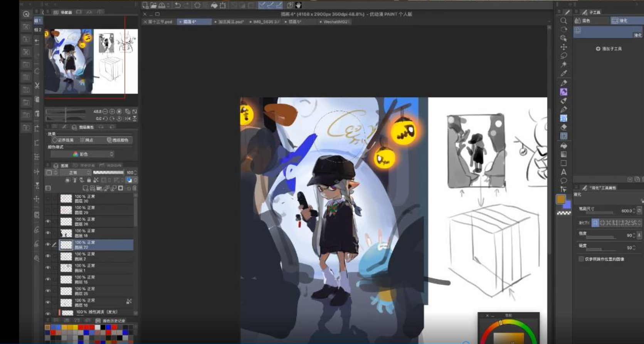Click the layer opacity 100 stepper
Screen dimensions: 644x344
pos(135,172)
